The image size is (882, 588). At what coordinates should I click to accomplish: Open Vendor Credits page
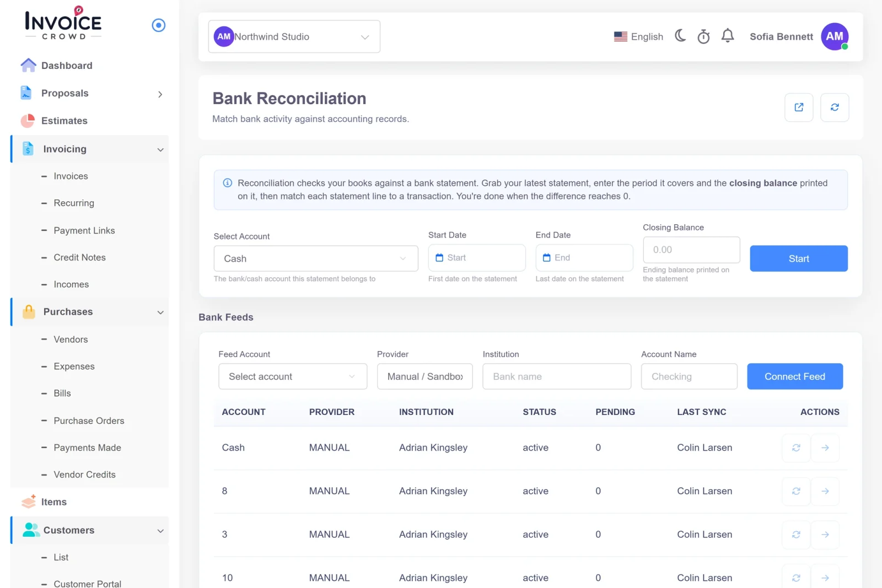pos(84,474)
